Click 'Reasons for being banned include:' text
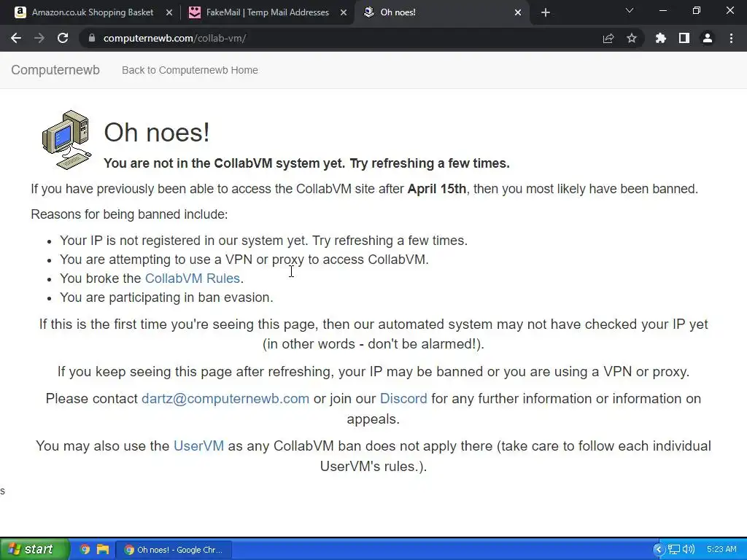The image size is (747, 560). [x=130, y=214]
